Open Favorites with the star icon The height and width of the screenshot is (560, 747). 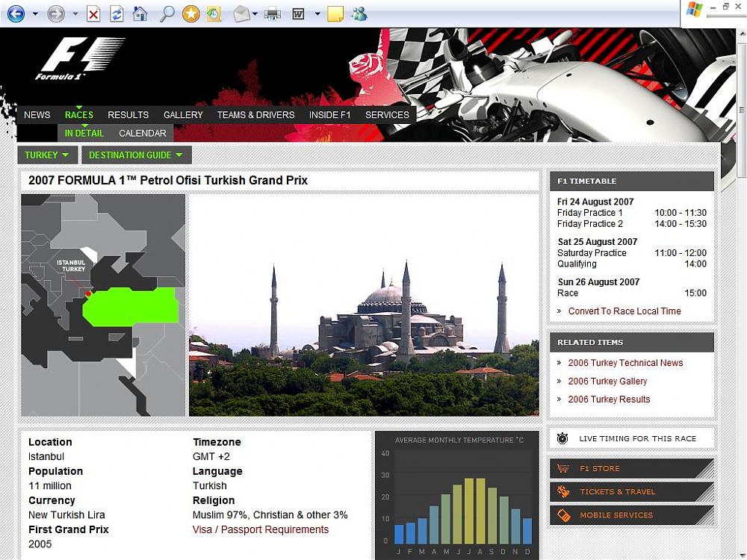tap(191, 13)
